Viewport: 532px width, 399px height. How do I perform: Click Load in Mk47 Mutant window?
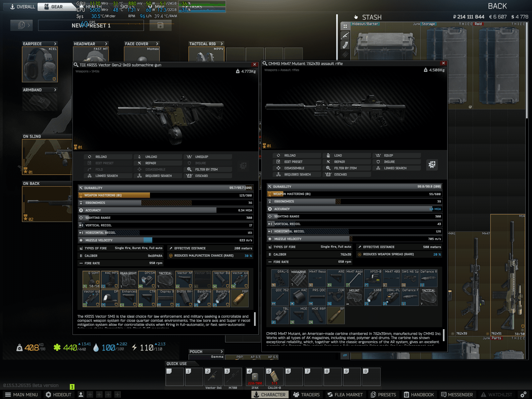(x=347, y=155)
